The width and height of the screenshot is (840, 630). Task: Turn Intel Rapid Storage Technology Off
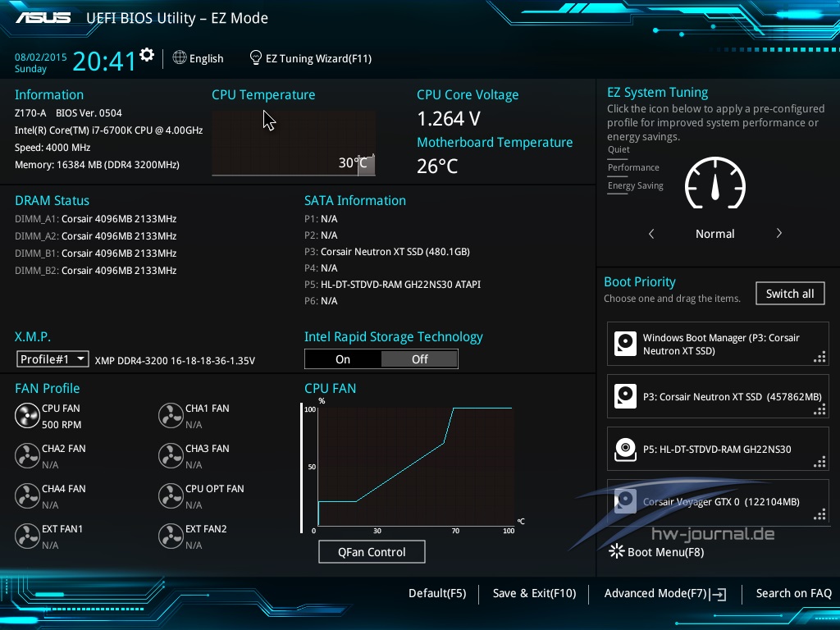[419, 359]
